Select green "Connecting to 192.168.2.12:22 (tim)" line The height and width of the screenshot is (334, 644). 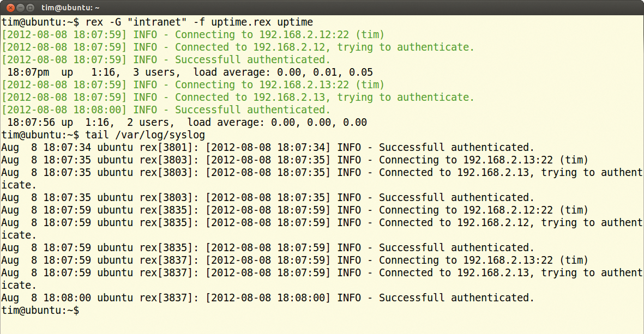pyautogui.click(x=193, y=35)
